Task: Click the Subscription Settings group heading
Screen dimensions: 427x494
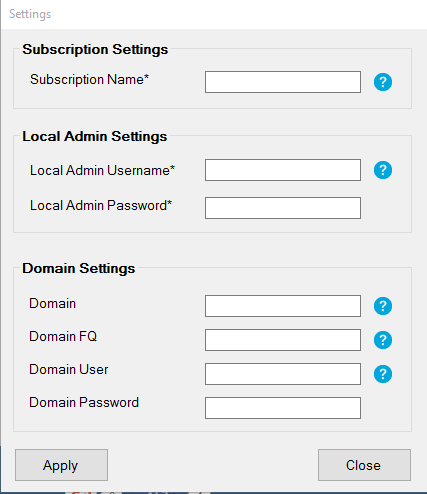Action: (95, 50)
